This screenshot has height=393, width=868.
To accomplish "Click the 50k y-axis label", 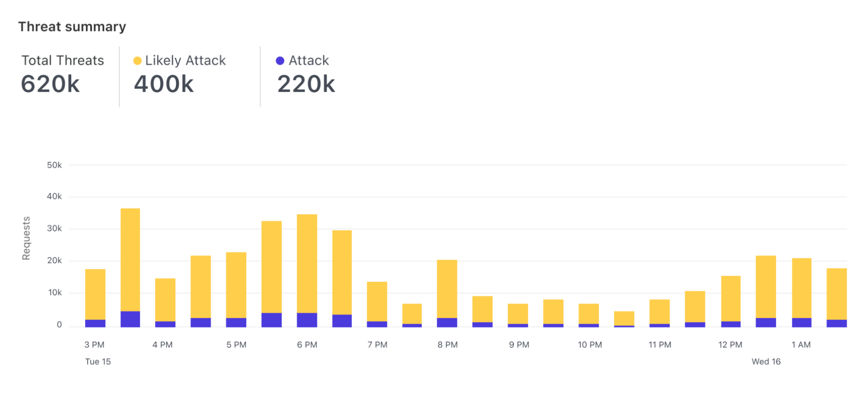I will (x=54, y=165).
